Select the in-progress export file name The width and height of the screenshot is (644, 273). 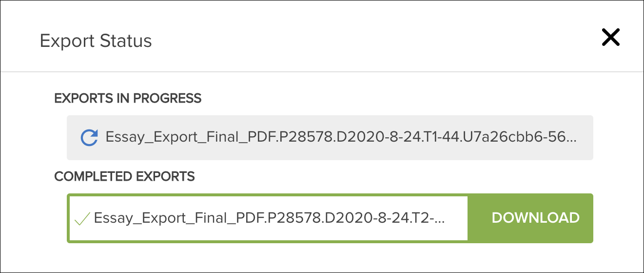pos(341,137)
